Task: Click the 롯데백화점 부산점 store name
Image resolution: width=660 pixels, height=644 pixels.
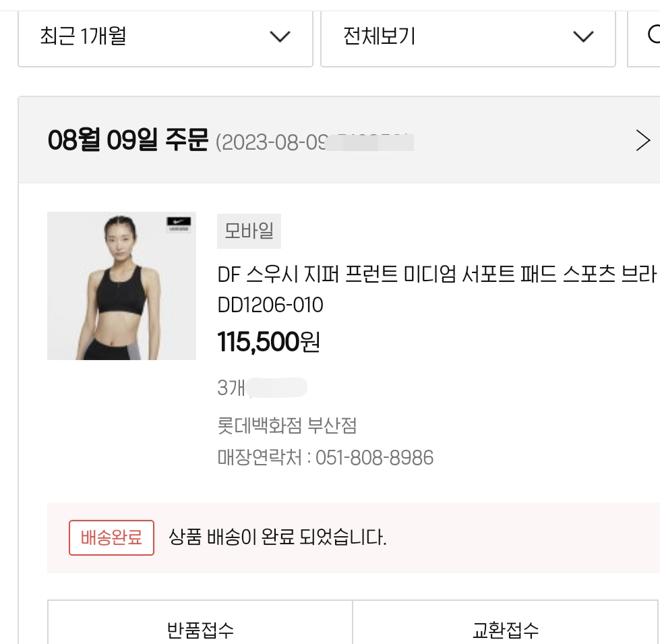Action: (x=287, y=426)
